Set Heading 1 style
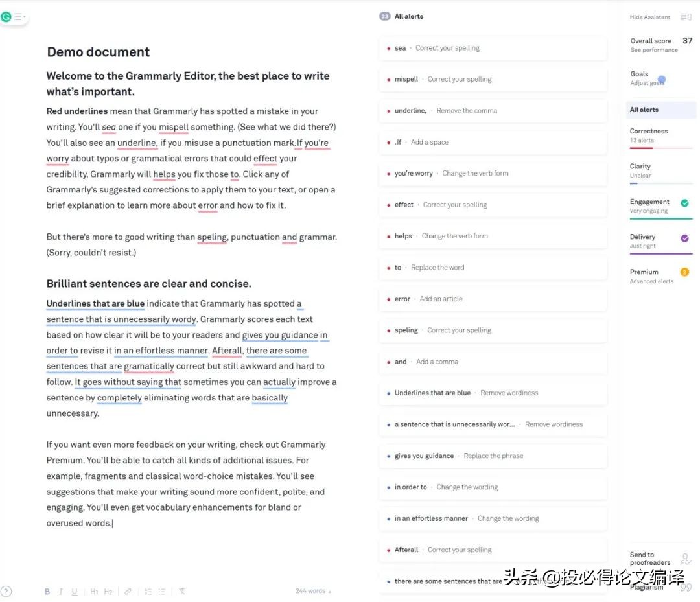Image resolution: width=700 pixels, height=602 pixels. [x=94, y=591]
